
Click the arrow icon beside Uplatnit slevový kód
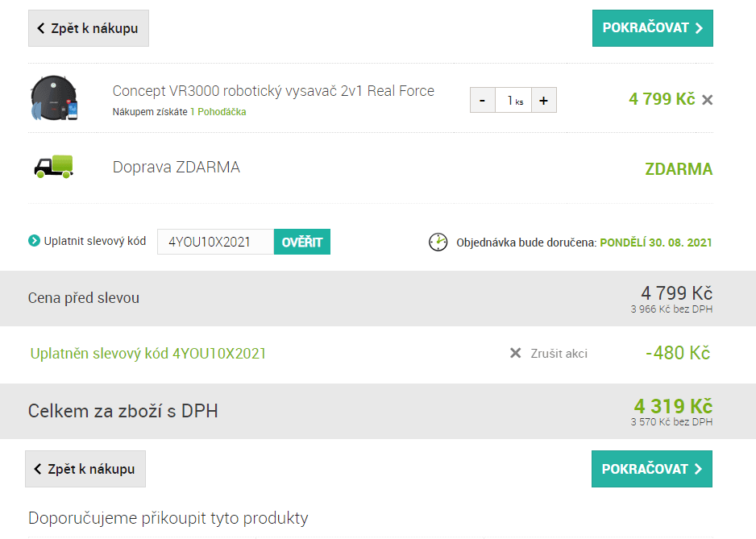[x=34, y=241]
